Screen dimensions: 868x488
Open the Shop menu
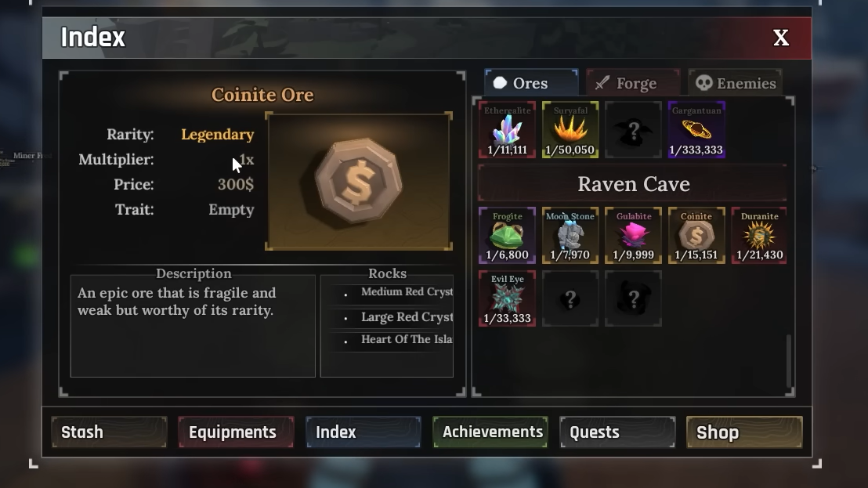744,432
